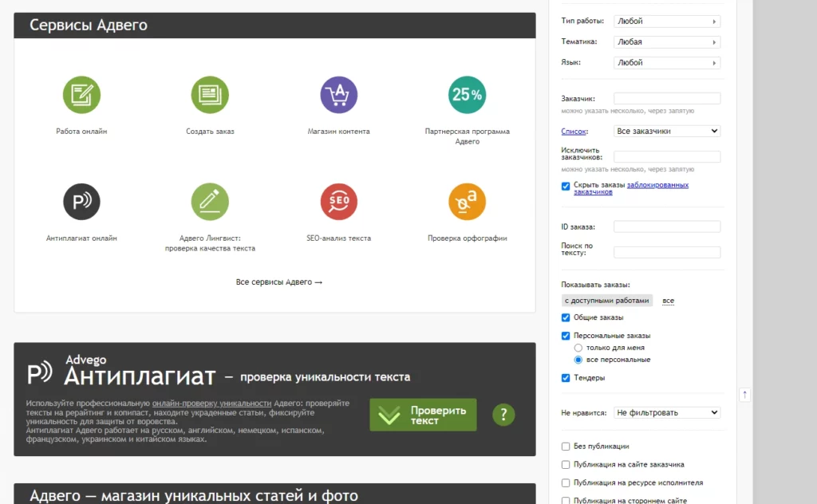The image size is (817, 504).
Task: Click the green question mark help icon
Action: point(503,415)
